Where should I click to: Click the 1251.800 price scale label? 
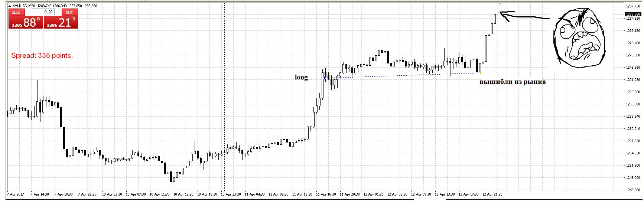coord(633,166)
